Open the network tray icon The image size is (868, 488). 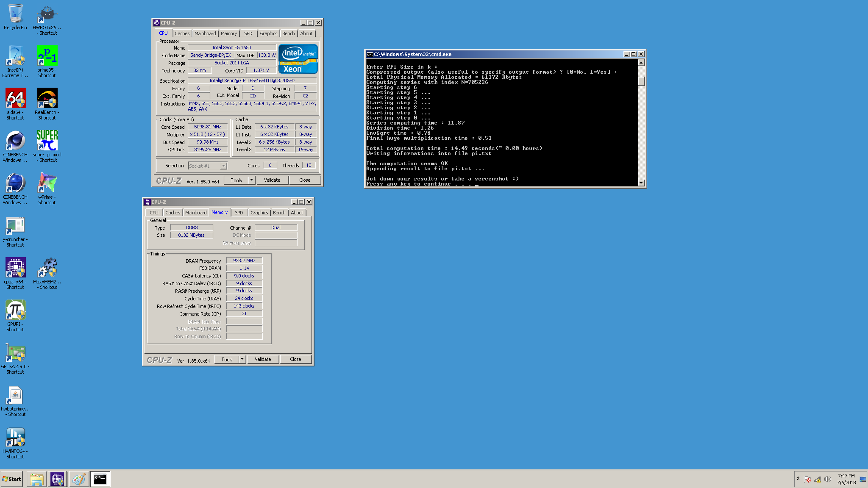(818, 479)
